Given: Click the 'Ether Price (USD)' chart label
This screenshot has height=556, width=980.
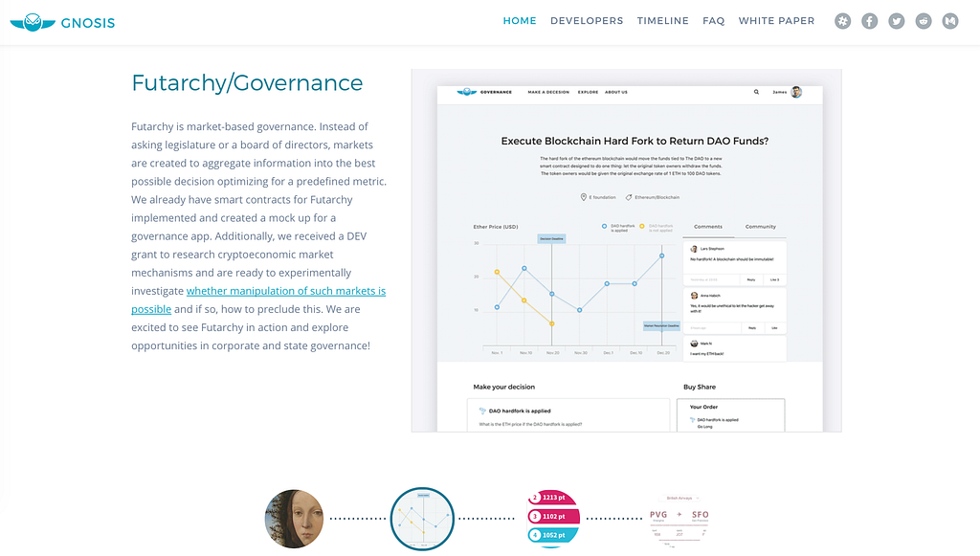Looking at the screenshot, I should [496, 227].
